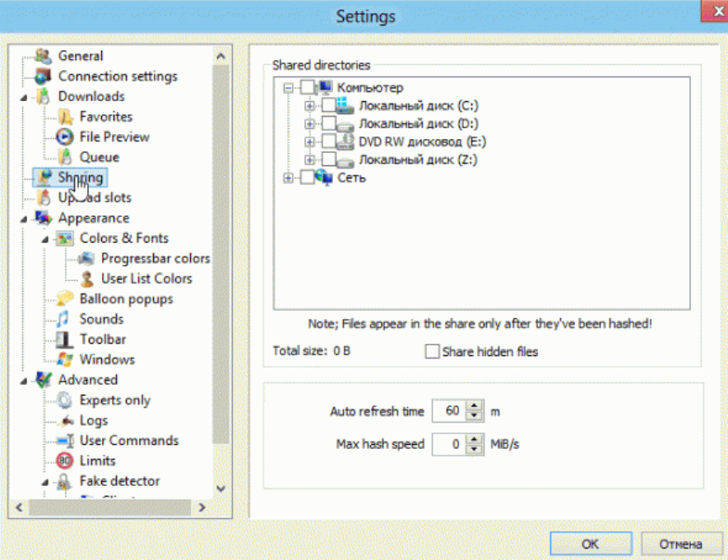Viewport: 728px width, 560px height.
Task: Click the File Preview play icon
Action: [65, 137]
